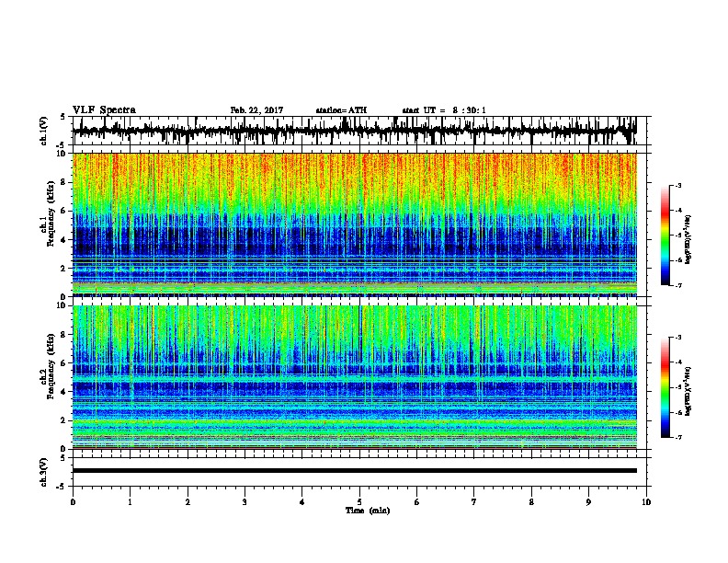This screenshot has height=563, width=728.
Task: Click the time axis tick label '5'
Action: pyautogui.click(x=359, y=501)
